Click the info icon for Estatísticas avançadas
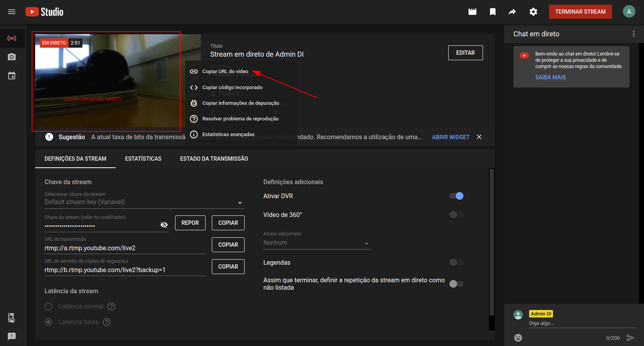 (x=194, y=134)
